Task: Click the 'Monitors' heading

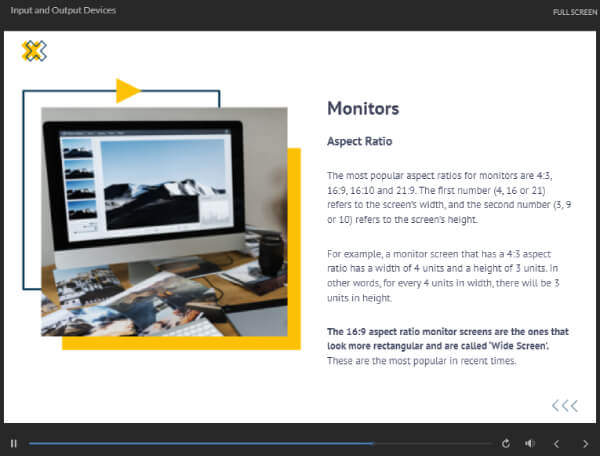Action: click(363, 109)
